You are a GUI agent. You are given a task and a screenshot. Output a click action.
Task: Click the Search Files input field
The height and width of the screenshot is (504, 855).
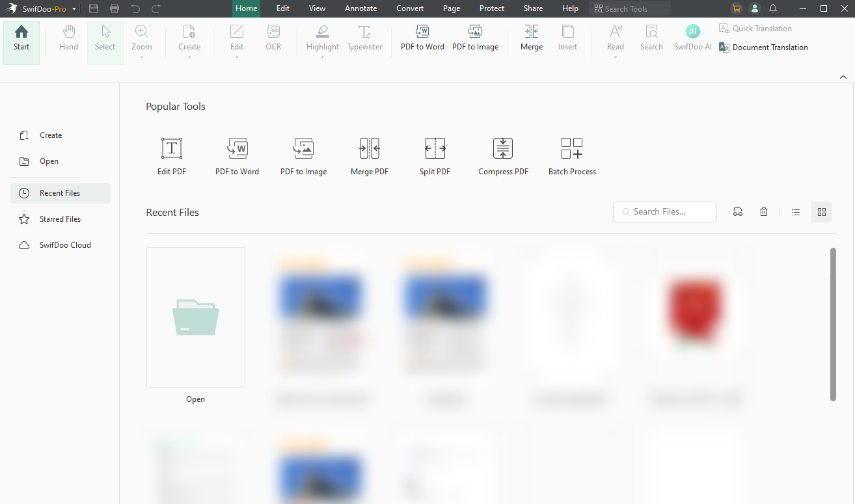pyautogui.click(x=664, y=211)
